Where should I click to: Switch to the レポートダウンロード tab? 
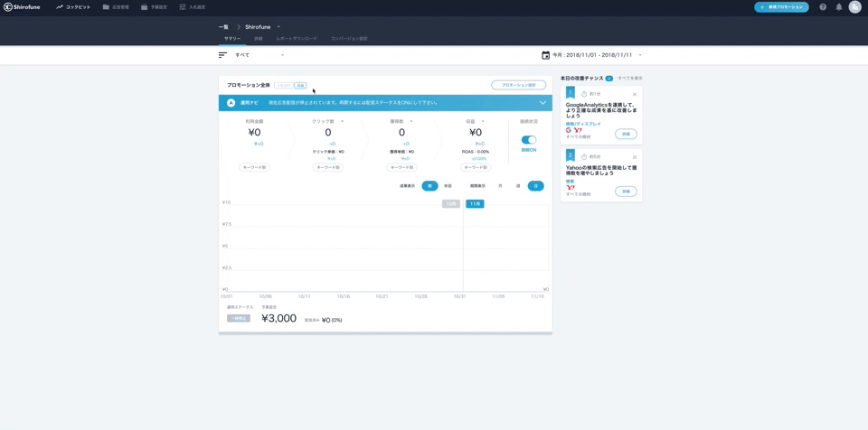pos(297,39)
